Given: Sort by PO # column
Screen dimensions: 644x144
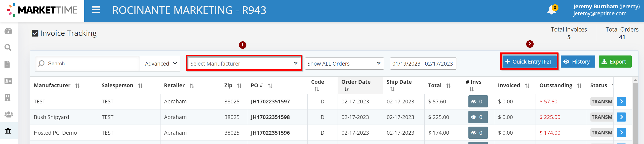Looking at the screenshot, I should point(270,86).
